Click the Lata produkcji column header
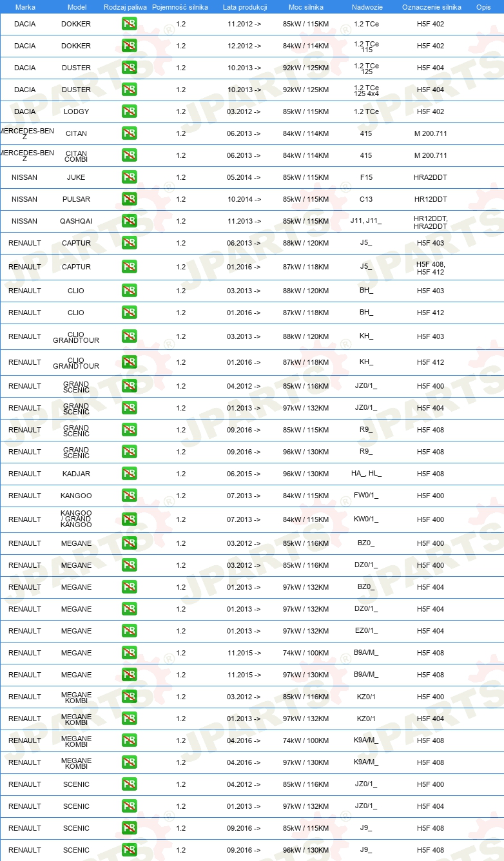The image size is (504, 861). [245, 7]
